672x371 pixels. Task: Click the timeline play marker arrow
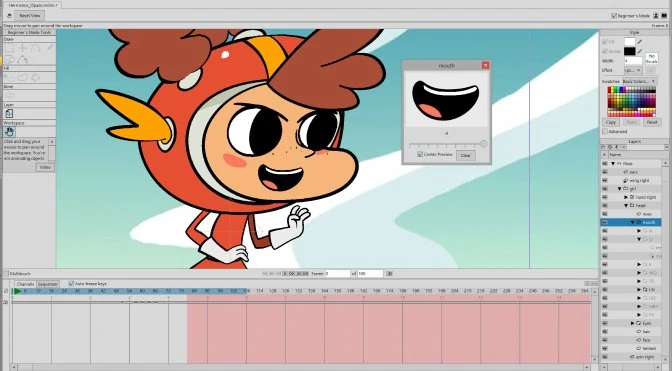[x=17, y=291]
